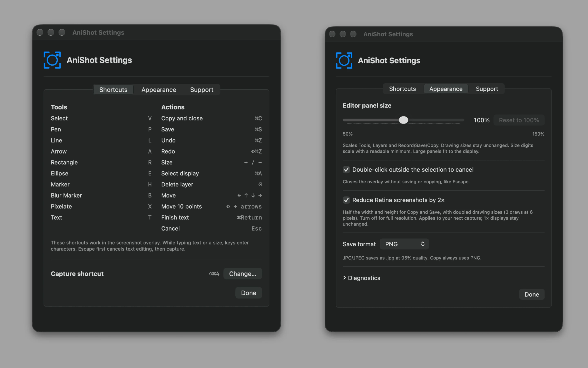
Task: Close the left AniShot Settings window
Action: tap(40, 32)
